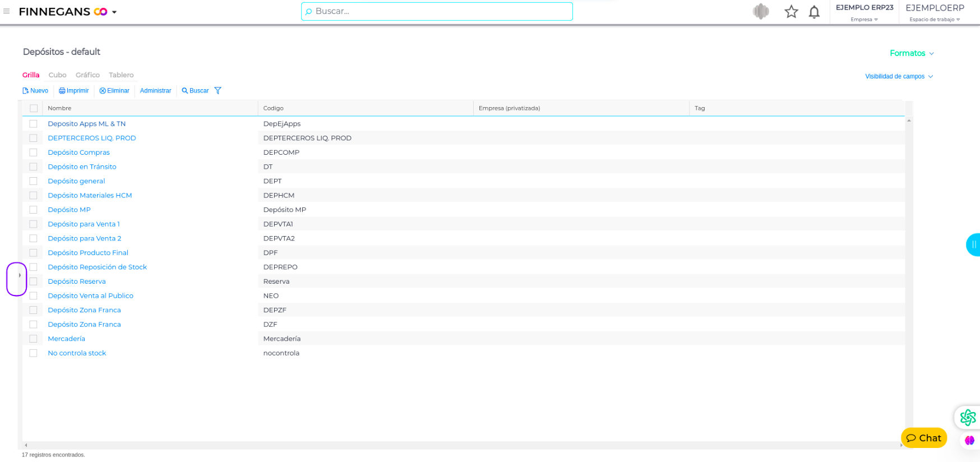Open the voice assistant waveform icon

761,11
